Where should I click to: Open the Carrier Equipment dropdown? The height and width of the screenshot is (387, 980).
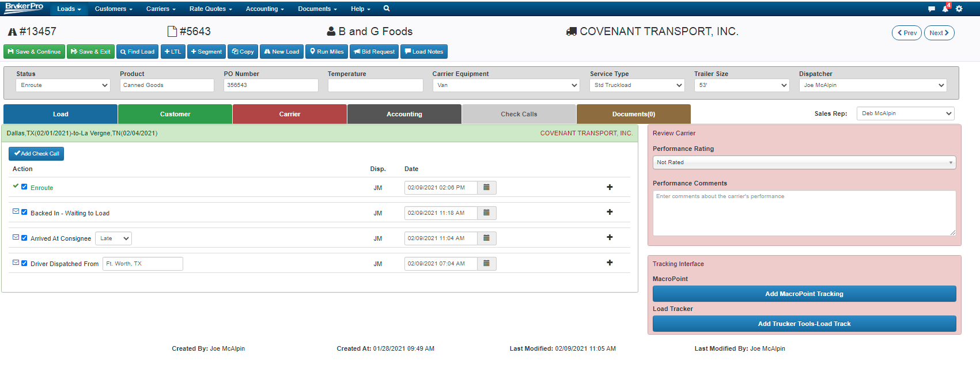click(506, 85)
